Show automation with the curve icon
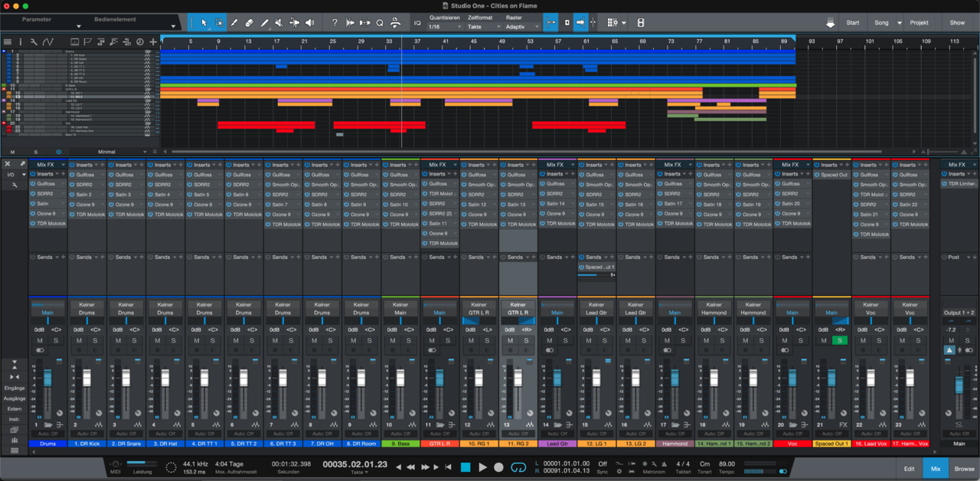The height and width of the screenshot is (481, 980). click(x=47, y=41)
